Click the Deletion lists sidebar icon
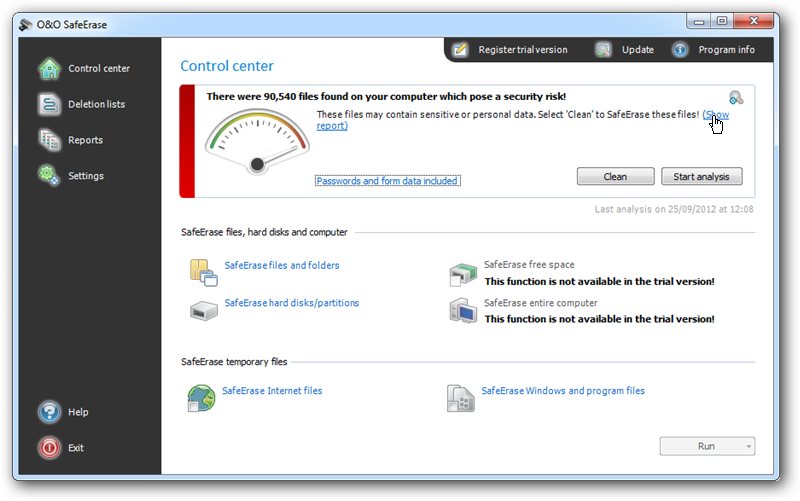Screen dimensions: 800x501 click(49, 104)
